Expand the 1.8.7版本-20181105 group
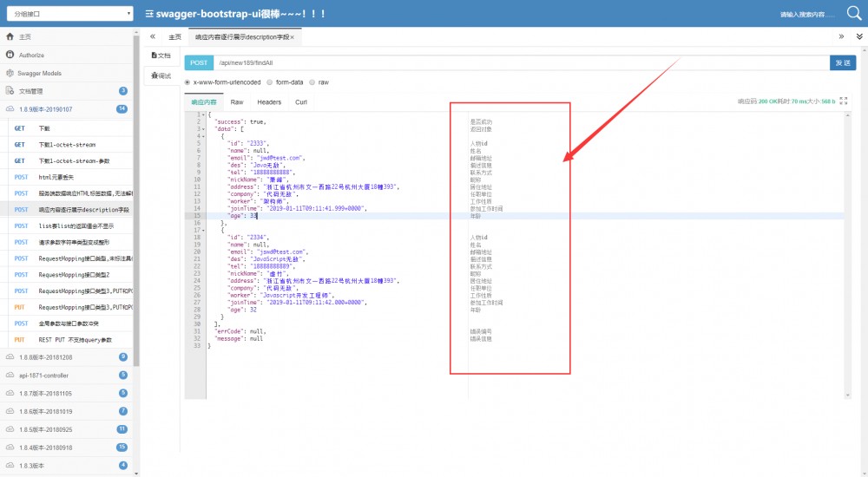868x477 pixels. (x=67, y=394)
